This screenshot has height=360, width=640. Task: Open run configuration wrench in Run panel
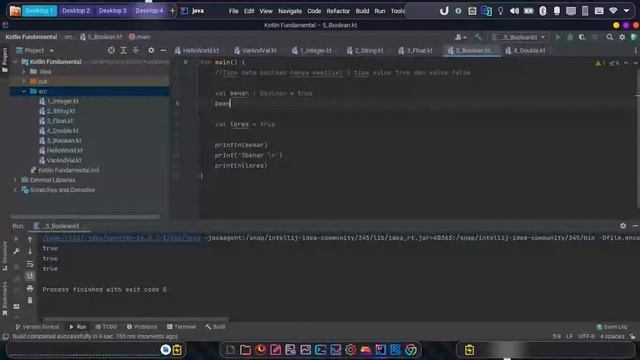pos(16,251)
